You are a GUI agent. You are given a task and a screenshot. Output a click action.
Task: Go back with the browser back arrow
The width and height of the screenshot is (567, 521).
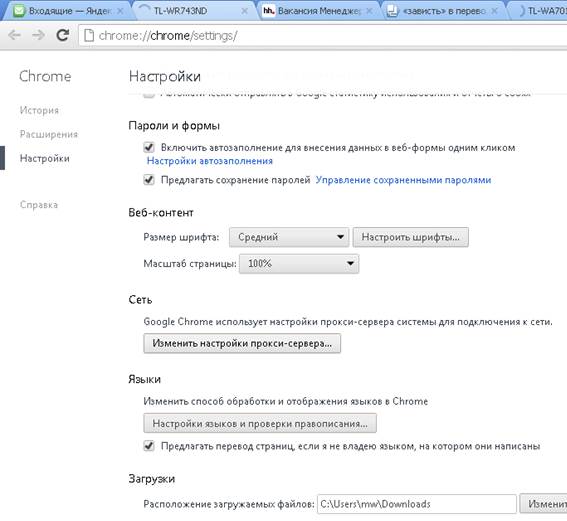[x=14, y=35]
